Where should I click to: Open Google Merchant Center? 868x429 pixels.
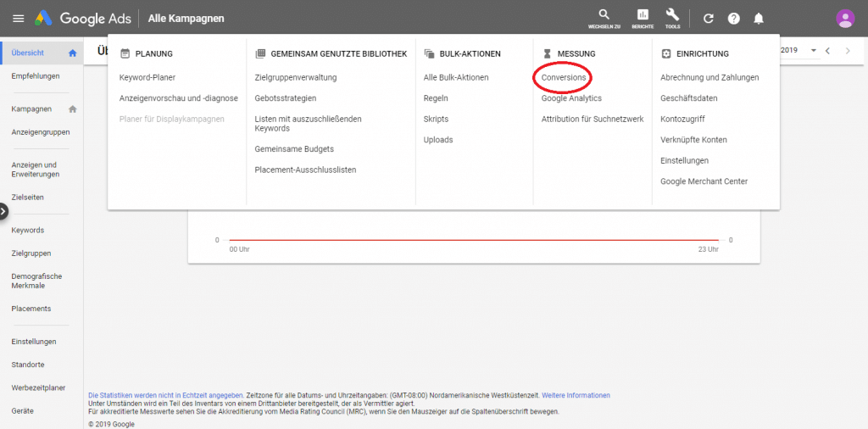tap(704, 181)
